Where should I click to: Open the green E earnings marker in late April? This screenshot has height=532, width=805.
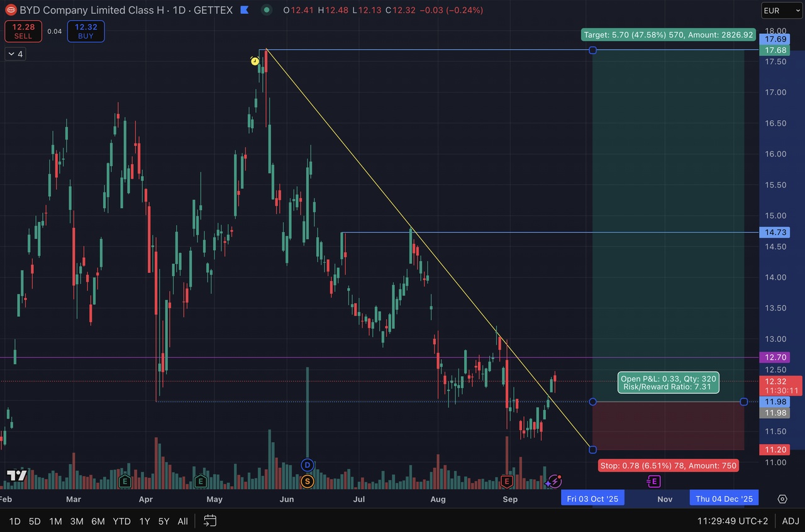tap(201, 482)
